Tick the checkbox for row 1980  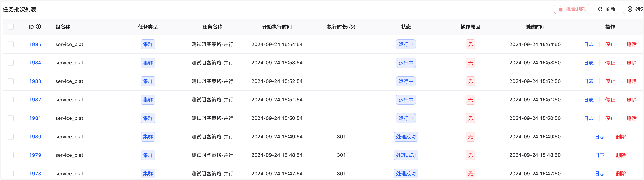[x=11, y=136]
